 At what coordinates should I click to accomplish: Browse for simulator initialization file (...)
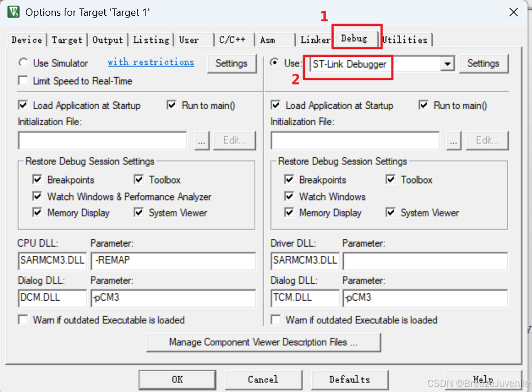click(x=202, y=140)
